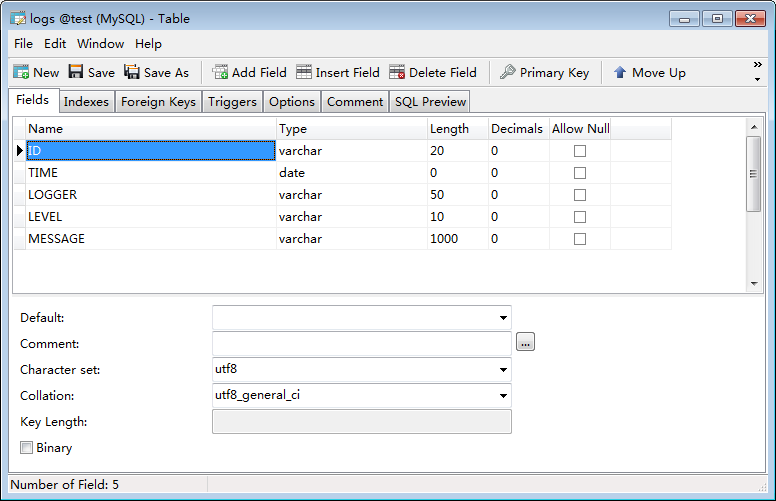Maximize the table designer window
This screenshot has height=501, width=776.
[x=717, y=19]
